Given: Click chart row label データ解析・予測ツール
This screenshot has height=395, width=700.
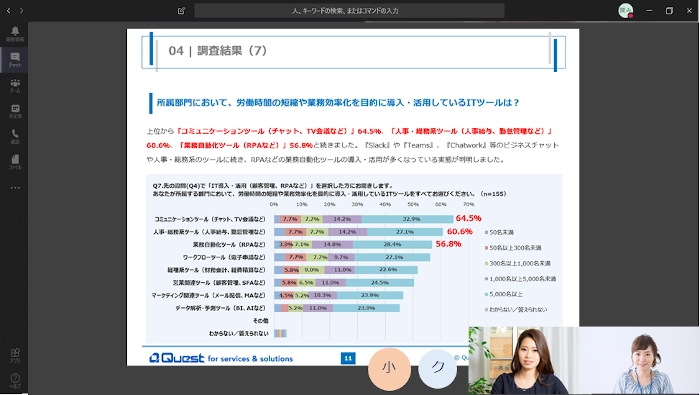Looking at the screenshot, I should click(221, 308).
